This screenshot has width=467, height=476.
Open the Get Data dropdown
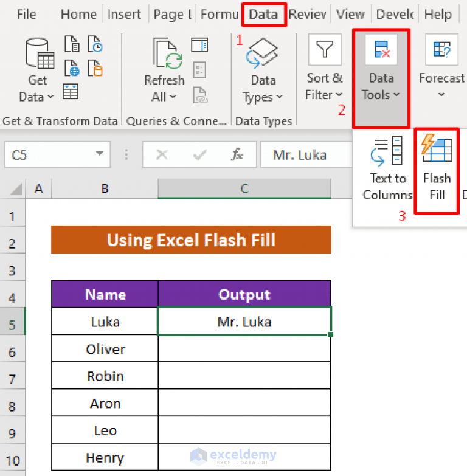37,71
